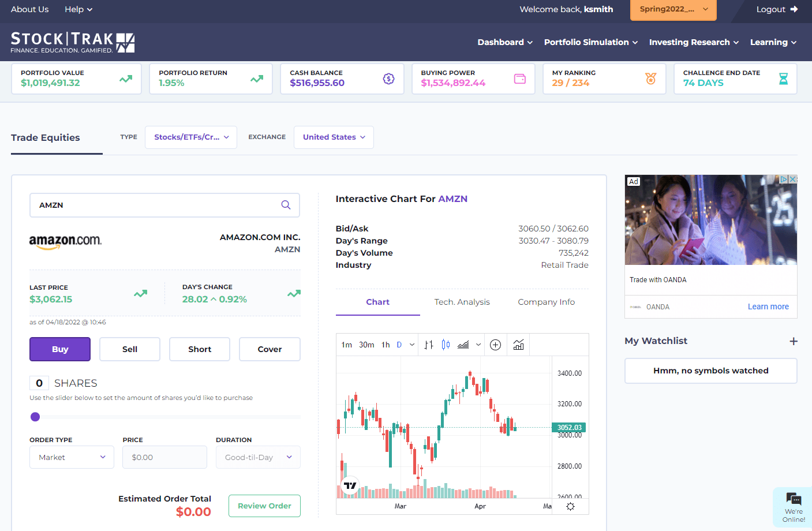Expand the Good-til-Day duration dropdown
The width and height of the screenshot is (812, 531).
(x=257, y=457)
